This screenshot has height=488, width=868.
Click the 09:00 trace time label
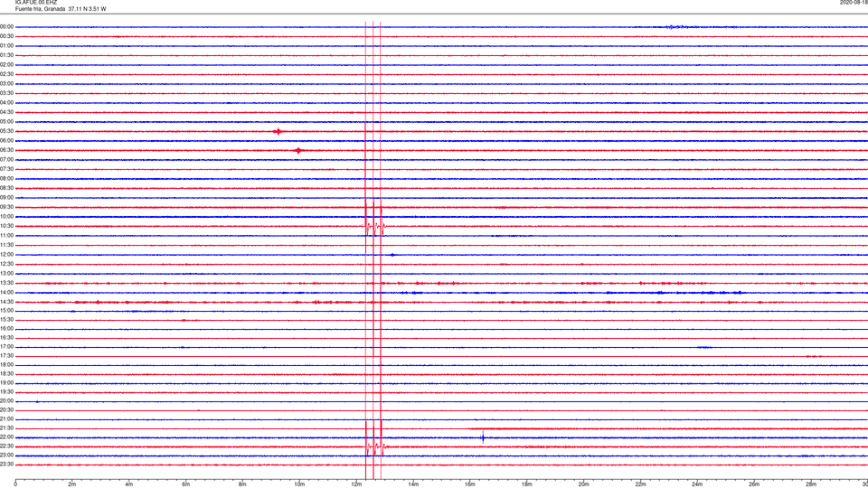(6, 198)
